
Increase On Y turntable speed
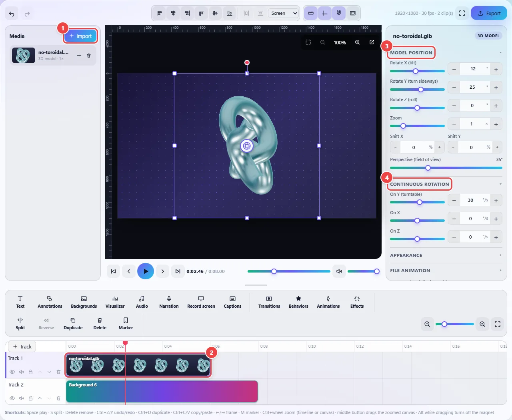coord(496,200)
